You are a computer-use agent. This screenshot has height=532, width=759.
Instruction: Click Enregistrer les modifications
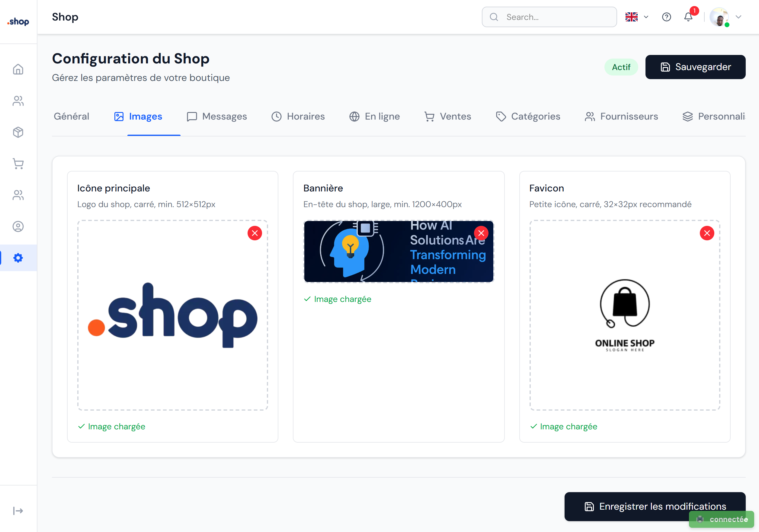click(x=655, y=506)
